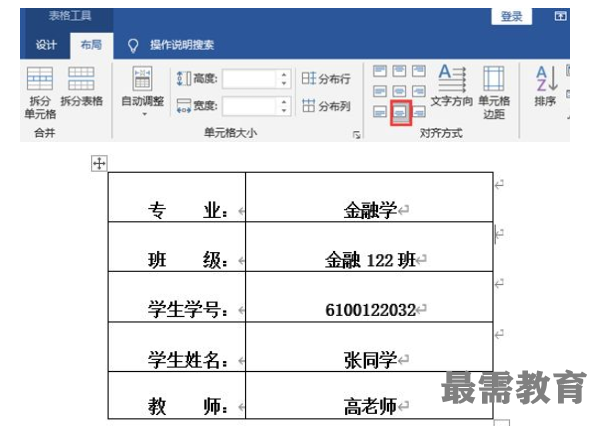Click the cell containing 金融学
Image resolution: width=593 pixels, height=427 pixels.
pyautogui.click(x=369, y=197)
